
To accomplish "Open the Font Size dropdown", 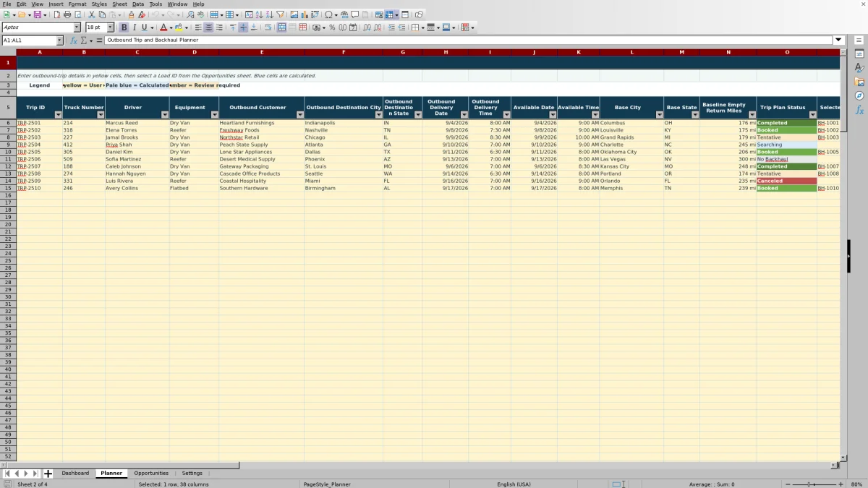I will pyautogui.click(x=110, y=27).
